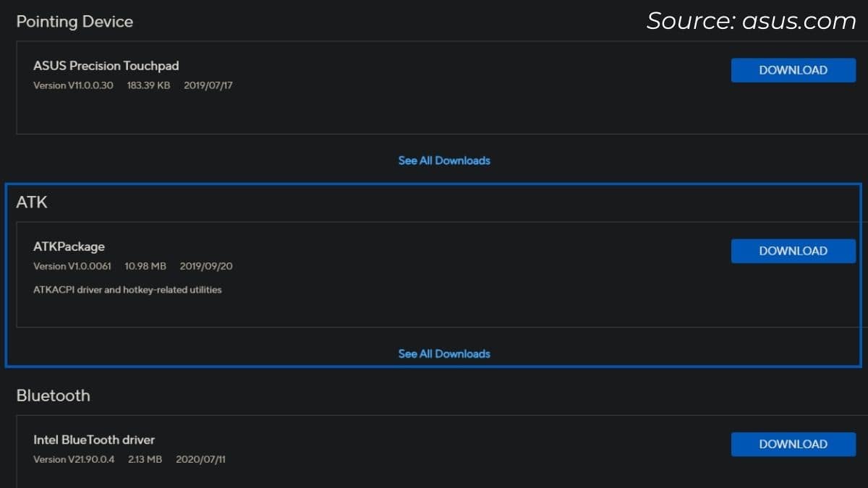Click the Version V1.0.0061 label
The width and height of the screenshot is (868, 488).
(72, 266)
